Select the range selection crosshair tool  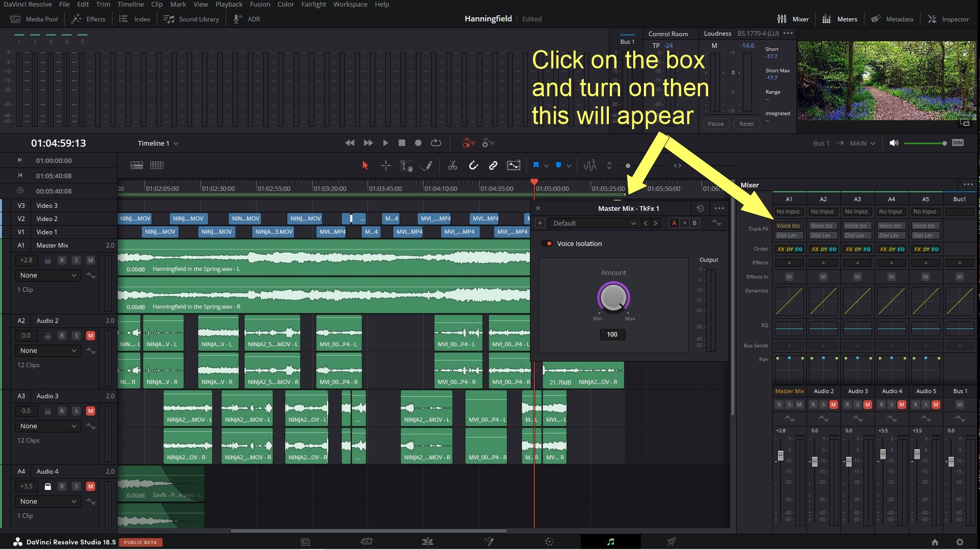[x=385, y=166]
